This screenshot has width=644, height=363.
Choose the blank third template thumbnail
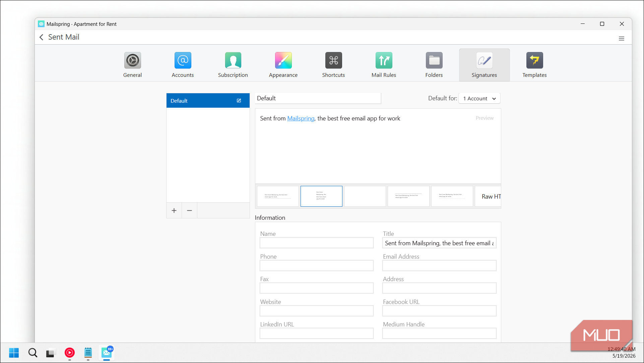point(365,196)
